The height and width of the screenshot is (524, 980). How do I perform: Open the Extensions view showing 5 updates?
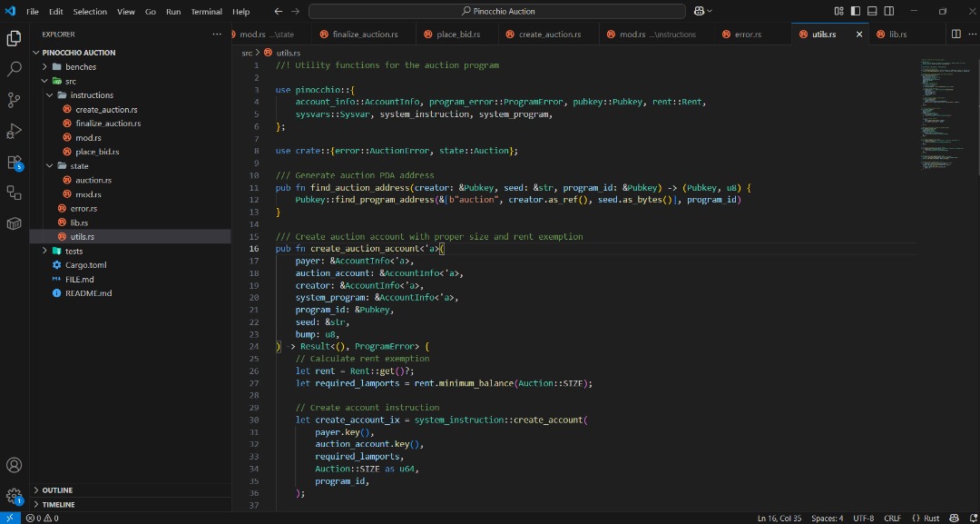click(x=14, y=162)
